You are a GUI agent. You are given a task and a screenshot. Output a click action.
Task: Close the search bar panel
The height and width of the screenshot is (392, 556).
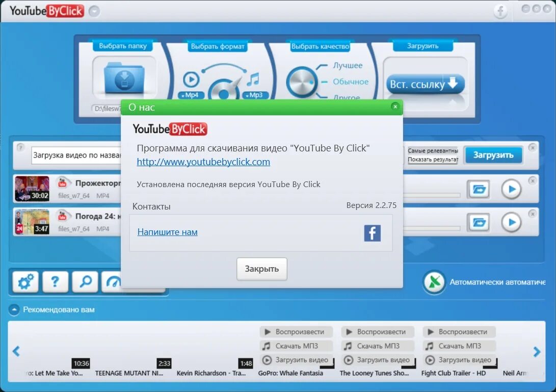click(x=532, y=147)
